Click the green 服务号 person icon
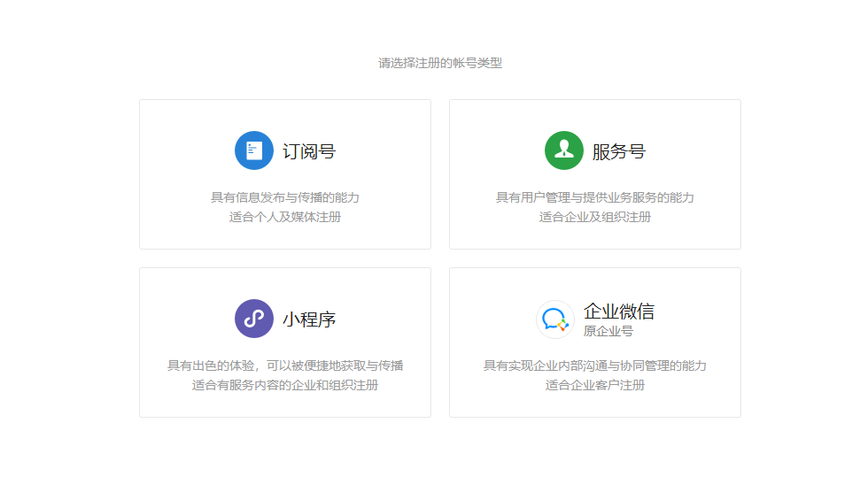The image size is (868, 477). point(564,150)
